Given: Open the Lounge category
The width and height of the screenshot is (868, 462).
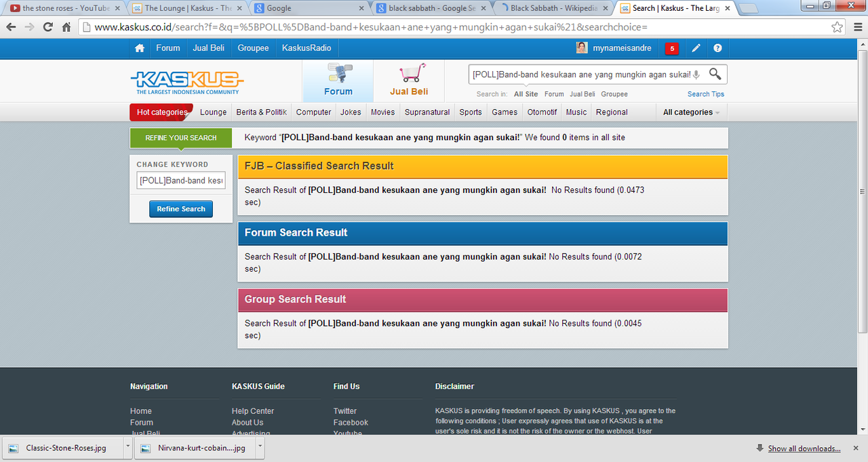Looking at the screenshot, I should point(214,112).
